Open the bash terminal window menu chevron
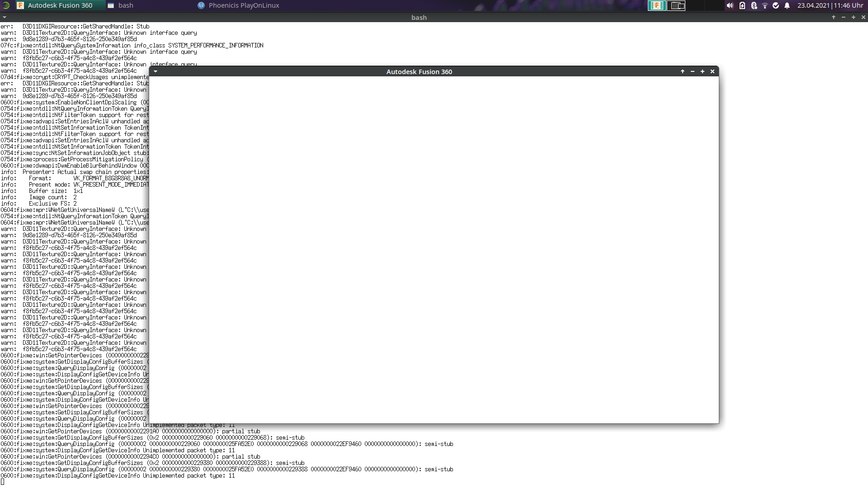This screenshot has height=488, width=868. pyautogui.click(x=4, y=17)
